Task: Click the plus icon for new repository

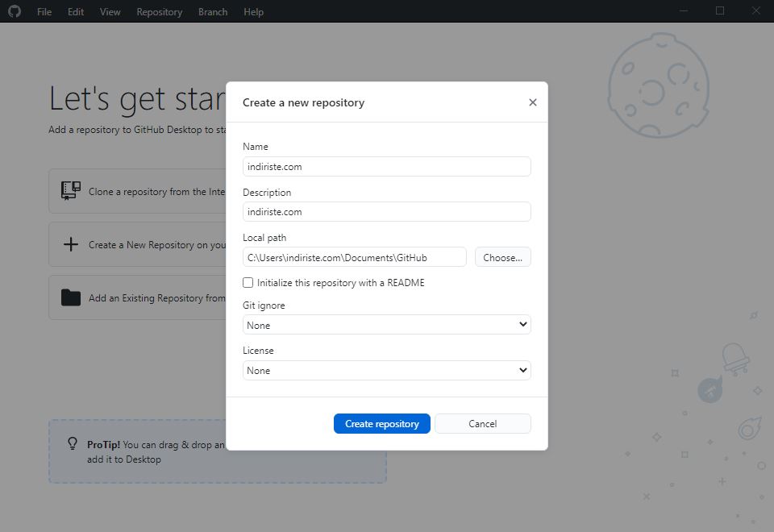Action: tap(71, 244)
